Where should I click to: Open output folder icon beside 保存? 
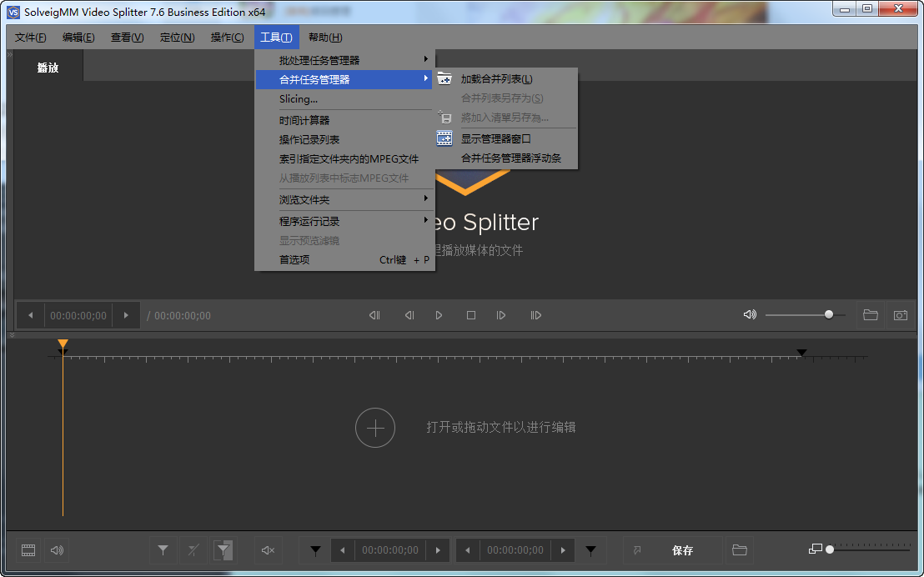(x=740, y=550)
